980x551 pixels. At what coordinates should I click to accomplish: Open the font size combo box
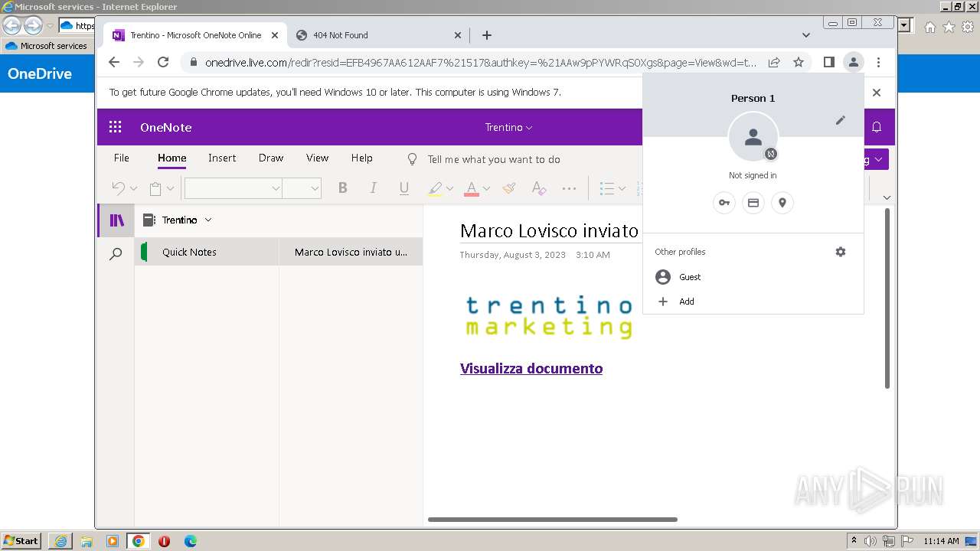301,188
